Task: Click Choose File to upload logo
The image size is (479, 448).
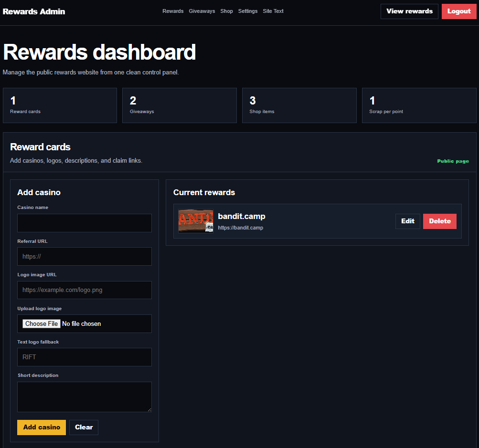Action: click(x=42, y=323)
